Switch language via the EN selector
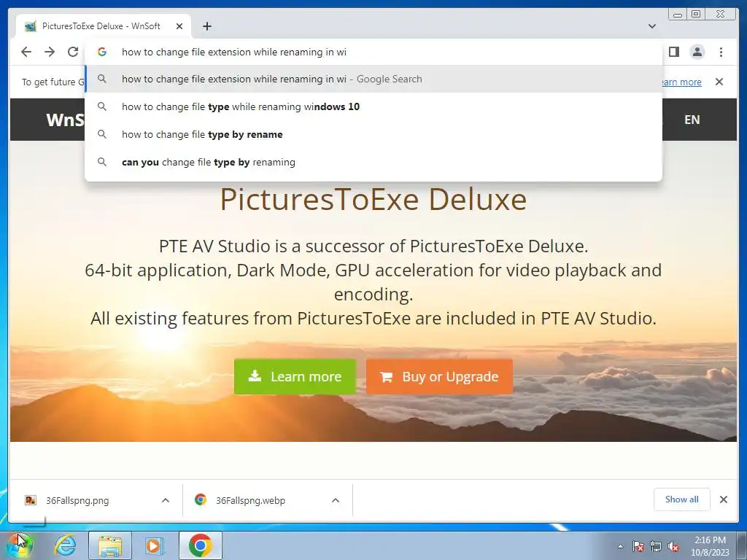Viewport: 747px width, 560px height. (692, 120)
